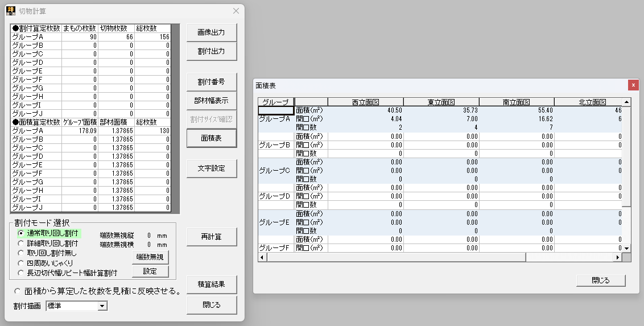
Task: Open the 文字設定 dialog
Action: (211, 168)
